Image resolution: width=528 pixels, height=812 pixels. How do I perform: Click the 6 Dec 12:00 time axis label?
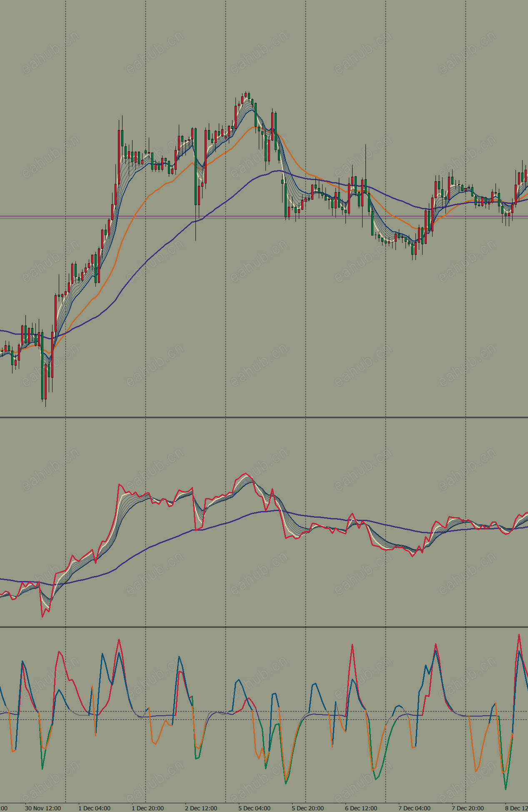[361, 808]
